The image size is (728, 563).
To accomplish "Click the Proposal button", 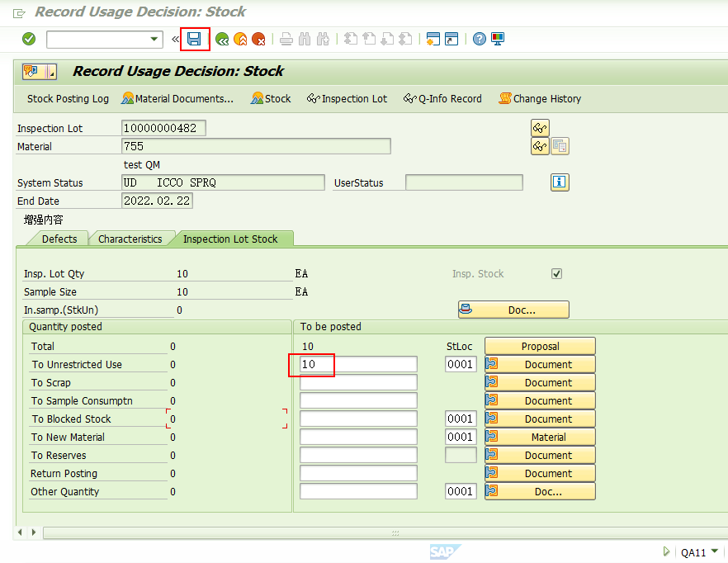I will (x=539, y=345).
